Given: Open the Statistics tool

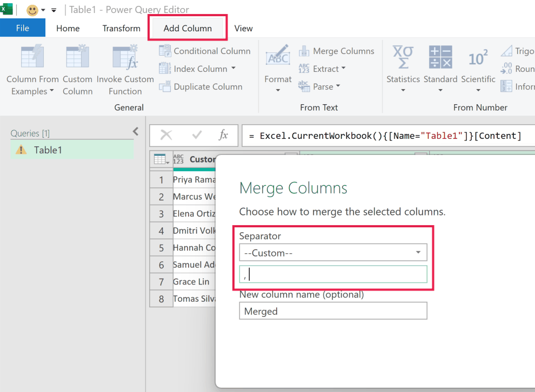Looking at the screenshot, I should point(403,68).
